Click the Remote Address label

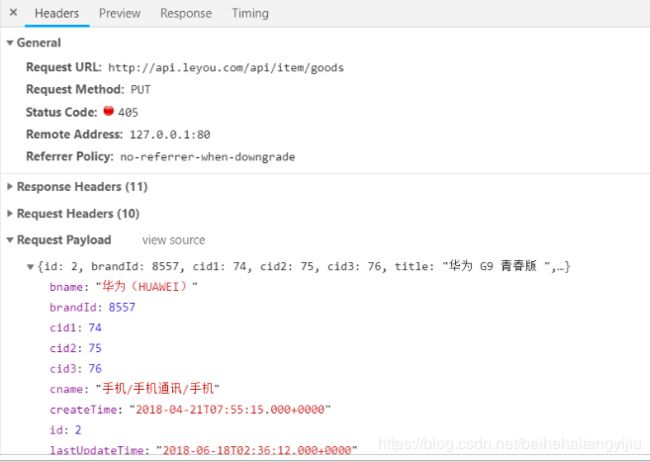tap(75, 134)
